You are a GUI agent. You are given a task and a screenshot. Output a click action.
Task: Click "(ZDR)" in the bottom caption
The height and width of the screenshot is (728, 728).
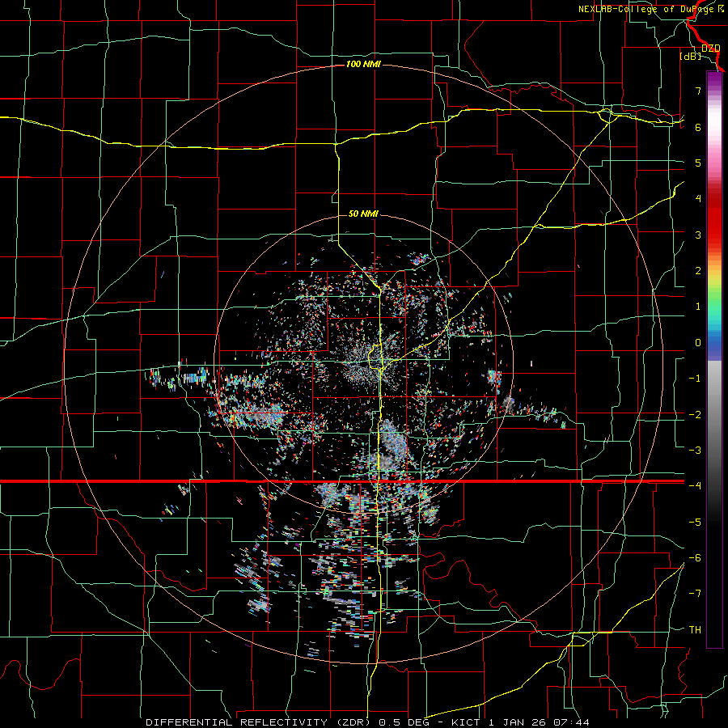[352, 722]
